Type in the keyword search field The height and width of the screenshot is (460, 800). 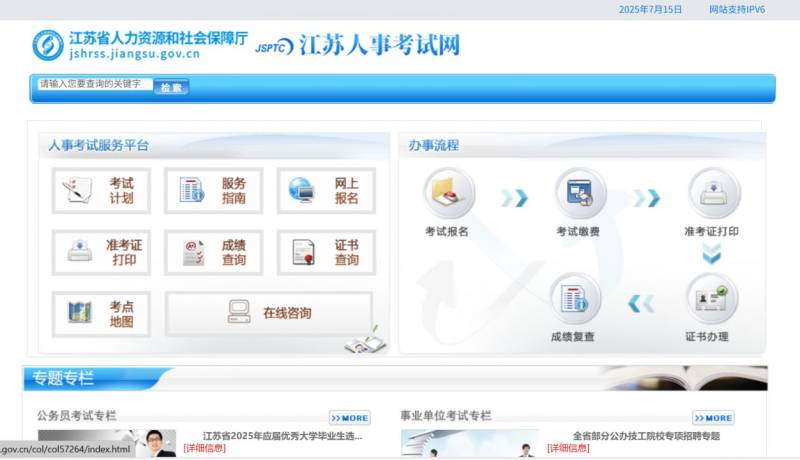[x=94, y=85]
